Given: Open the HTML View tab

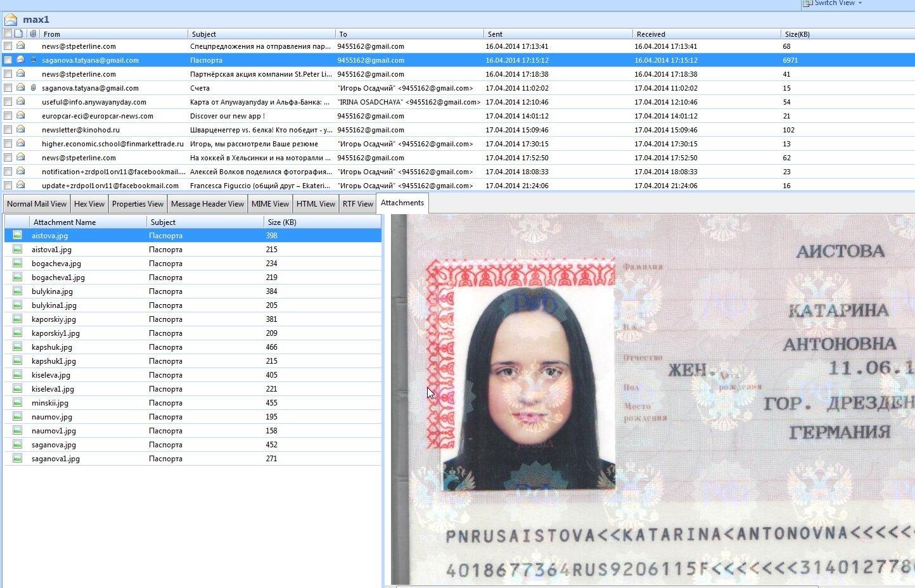Looking at the screenshot, I should point(316,203).
